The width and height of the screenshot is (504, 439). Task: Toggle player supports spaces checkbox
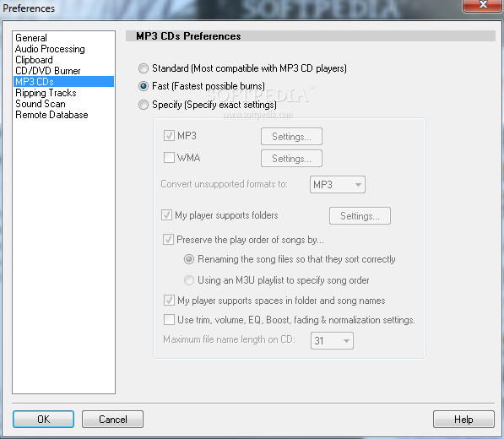(169, 301)
